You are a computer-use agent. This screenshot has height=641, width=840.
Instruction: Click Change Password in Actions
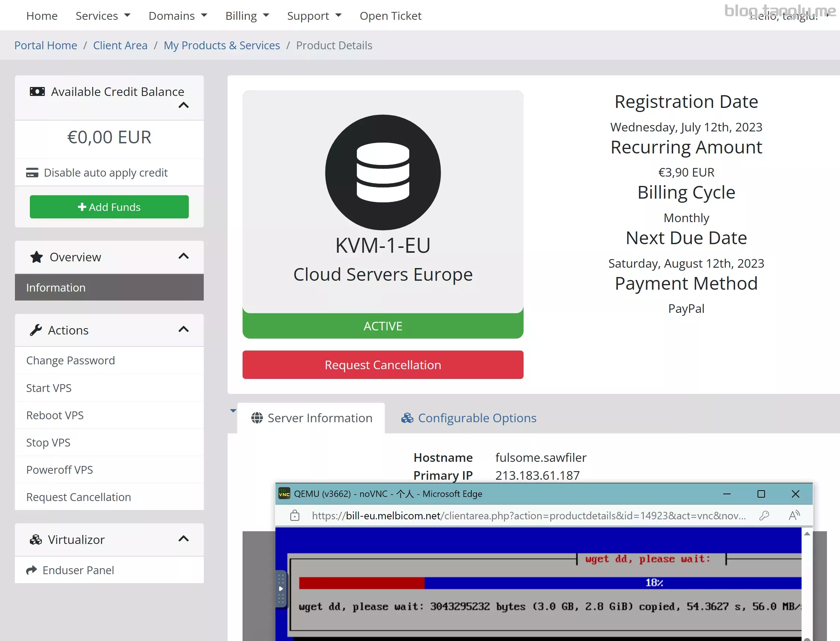109,361
